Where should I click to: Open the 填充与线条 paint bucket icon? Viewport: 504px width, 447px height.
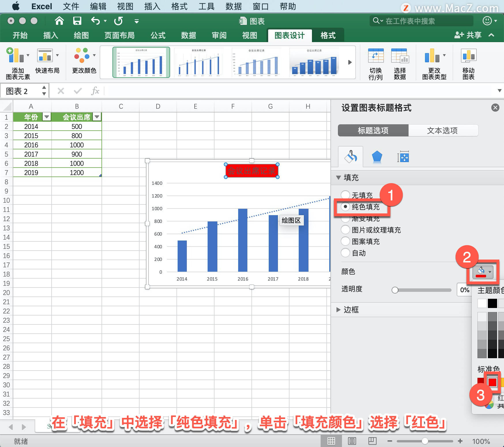click(350, 156)
